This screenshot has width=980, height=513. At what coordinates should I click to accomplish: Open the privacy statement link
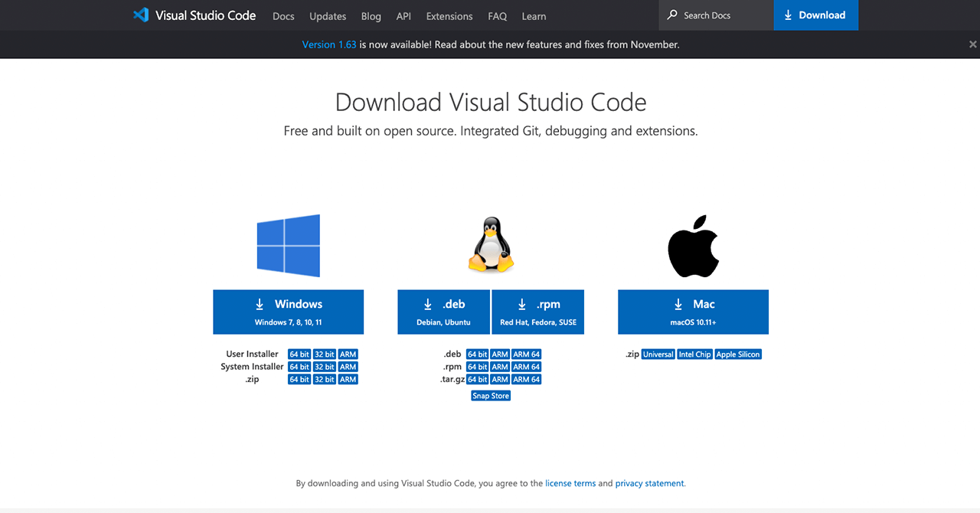point(650,483)
